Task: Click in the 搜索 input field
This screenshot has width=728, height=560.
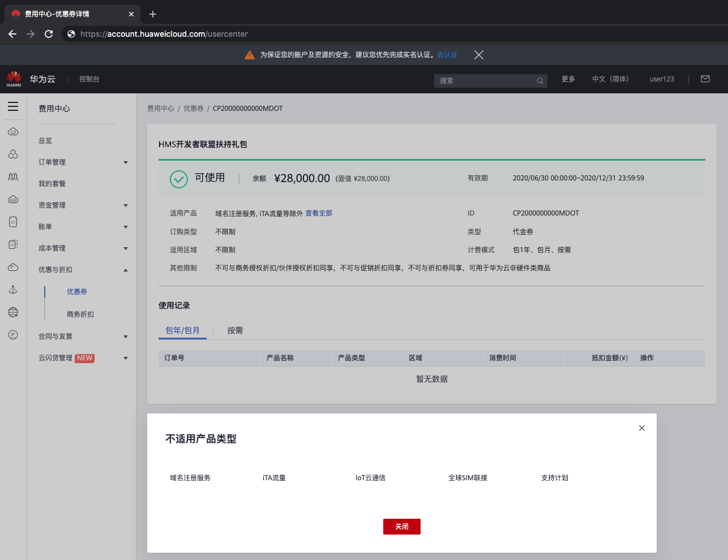Action: click(x=484, y=81)
